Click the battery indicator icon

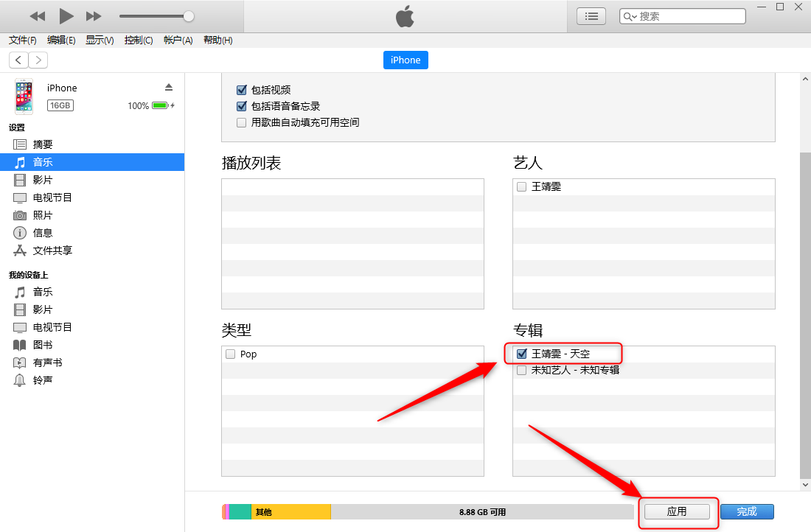pos(161,105)
